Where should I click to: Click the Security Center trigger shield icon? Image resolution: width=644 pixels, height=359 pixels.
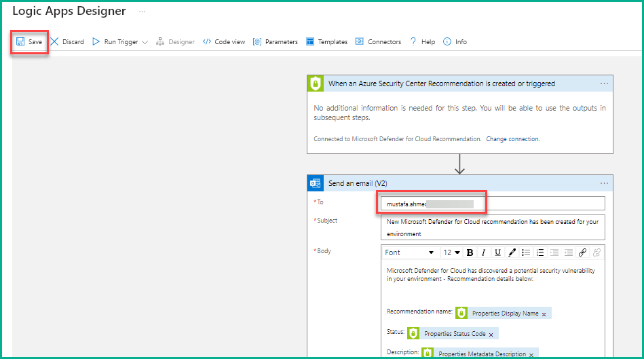[316, 83]
